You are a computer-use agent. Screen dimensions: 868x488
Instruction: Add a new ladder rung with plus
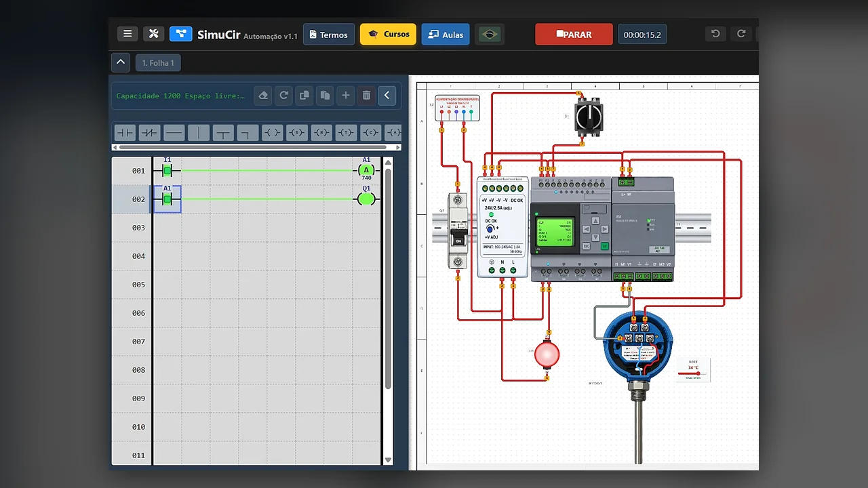[346, 96]
